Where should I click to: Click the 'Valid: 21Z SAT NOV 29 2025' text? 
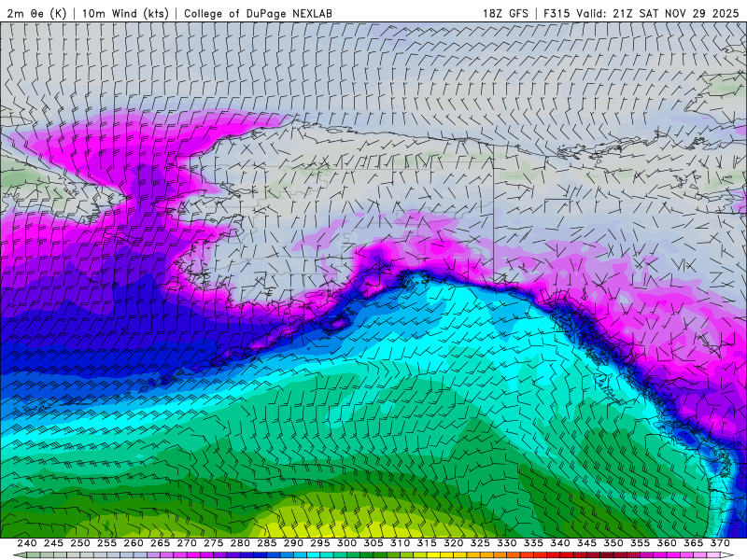659,13
